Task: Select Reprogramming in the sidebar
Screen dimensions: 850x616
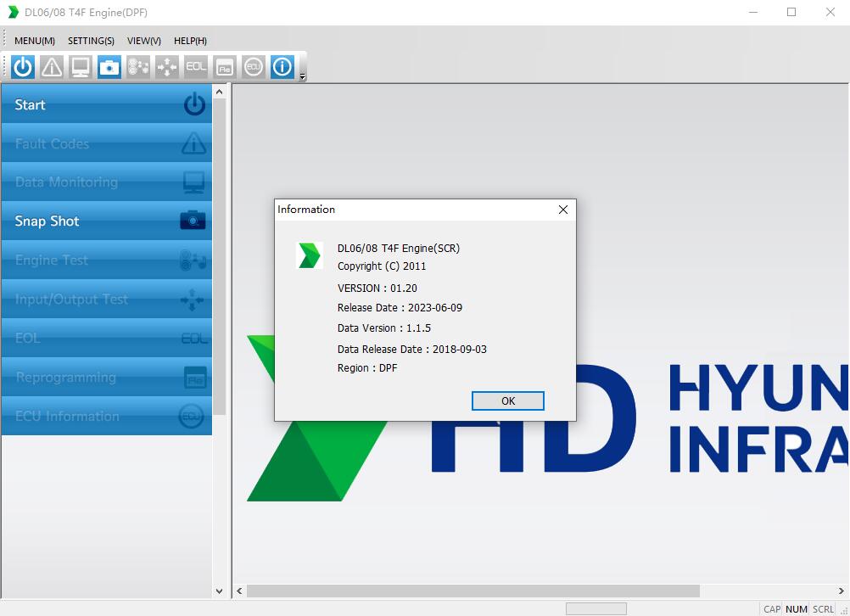Action: [107, 378]
